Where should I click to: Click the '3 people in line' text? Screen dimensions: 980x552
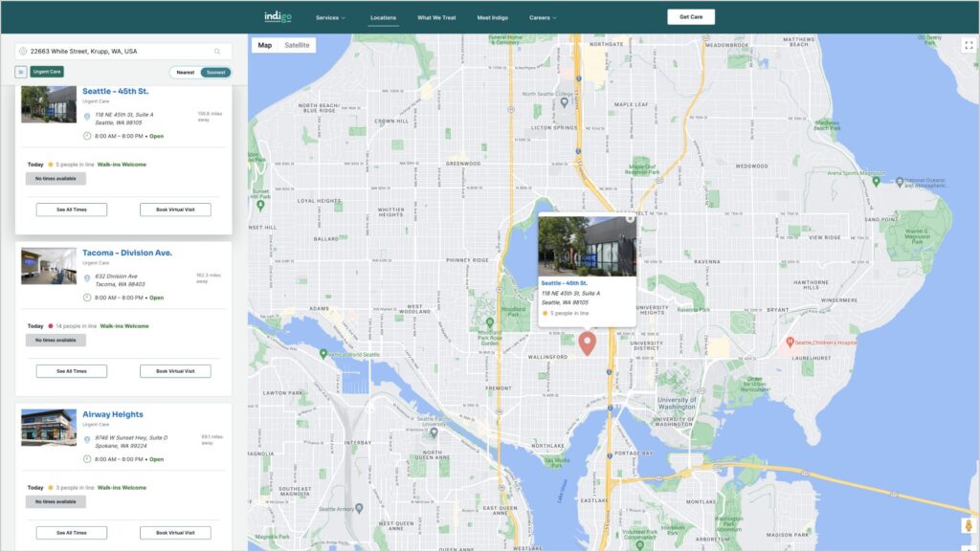point(75,488)
